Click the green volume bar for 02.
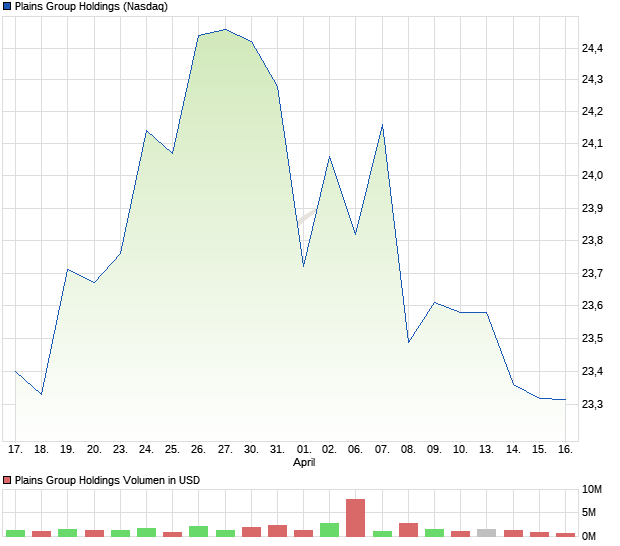The height and width of the screenshot is (546, 620). point(329,530)
